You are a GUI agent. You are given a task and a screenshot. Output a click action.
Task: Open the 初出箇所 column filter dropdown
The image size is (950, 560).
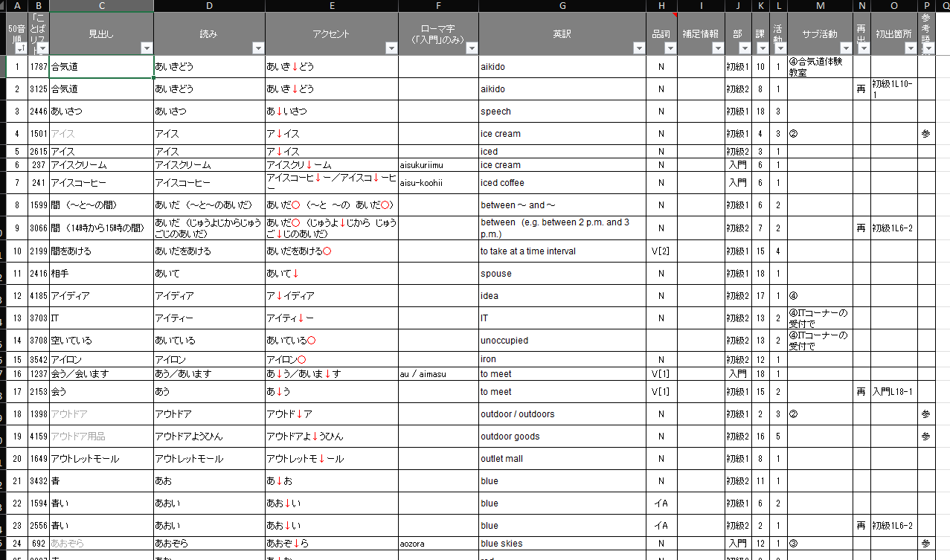[910, 48]
